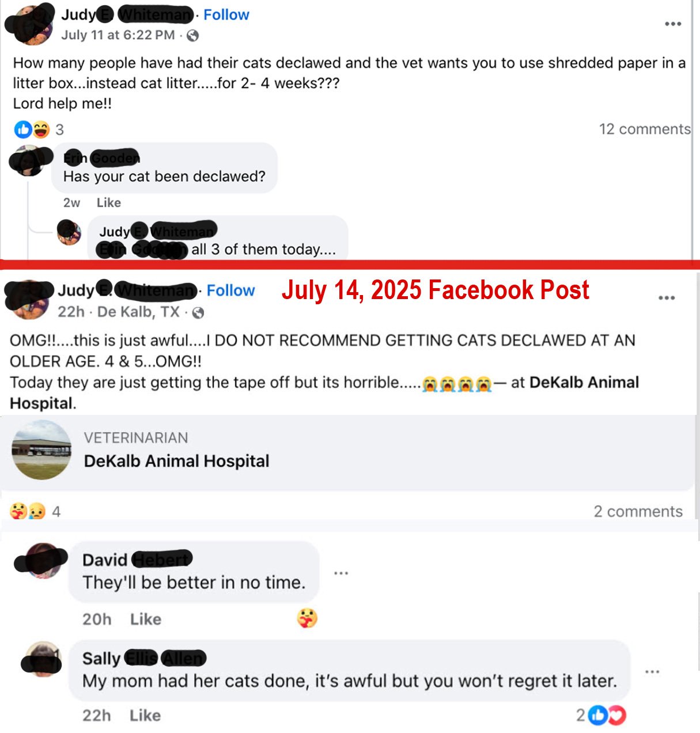700x733 pixels.
Task: View like and love reactions on Sally's comment
Action: [607, 716]
